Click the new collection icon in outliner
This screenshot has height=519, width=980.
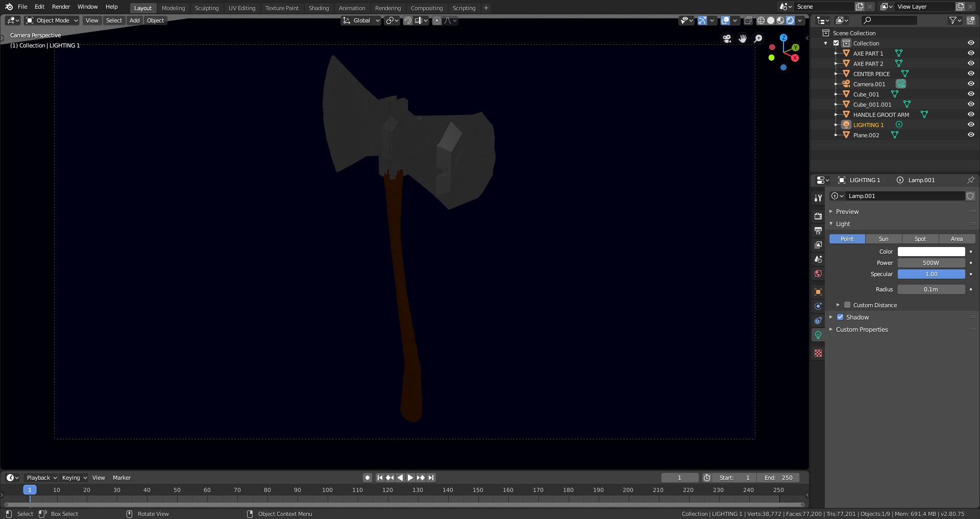[970, 20]
